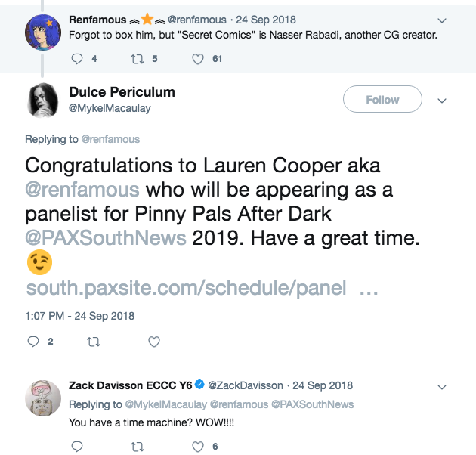Image resolution: width=476 pixels, height=455 pixels.
Task: Retweet Dulce Periculum's main tweet
Action: point(94,342)
